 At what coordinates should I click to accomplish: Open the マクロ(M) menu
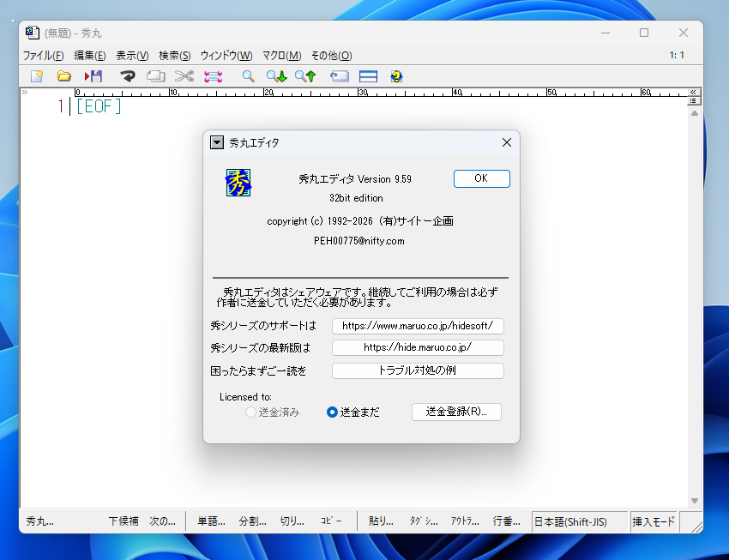pyautogui.click(x=282, y=56)
